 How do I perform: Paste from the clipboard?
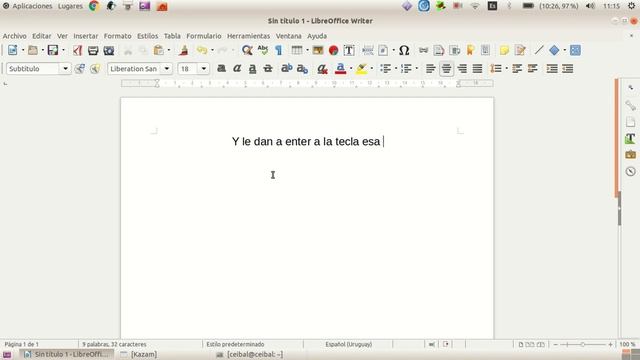pos(158,50)
